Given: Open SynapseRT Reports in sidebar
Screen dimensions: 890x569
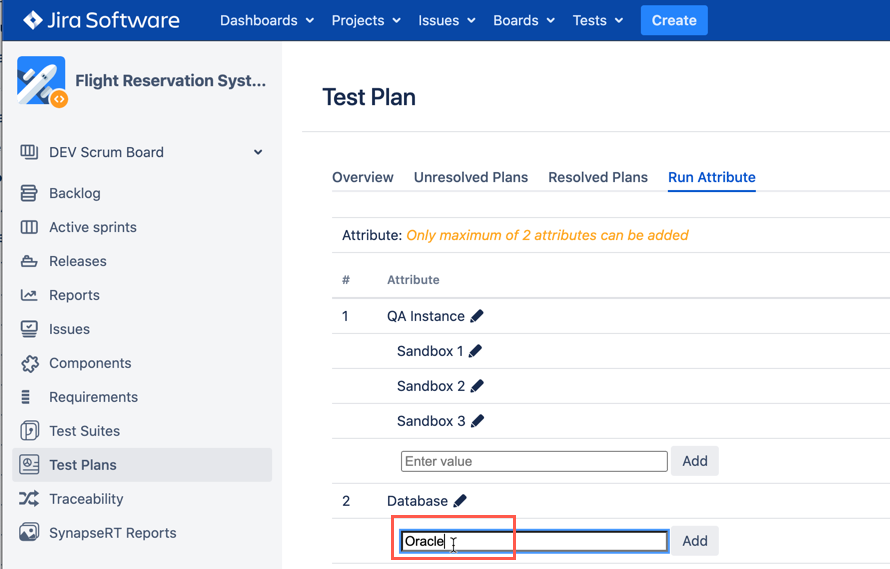Looking at the screenshot, I should (x=112, y=533).
